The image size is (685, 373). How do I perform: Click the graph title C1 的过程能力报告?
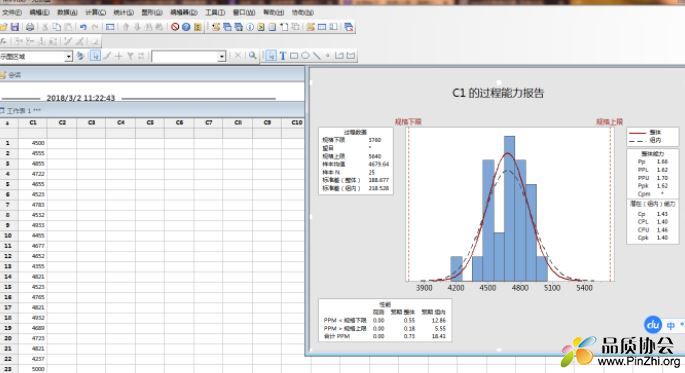[x=498, y=93]
